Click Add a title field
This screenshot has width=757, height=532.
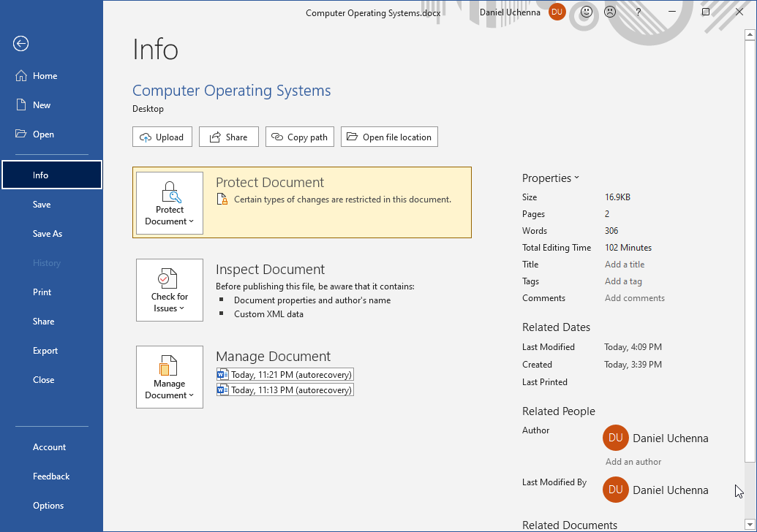(625, 264)
